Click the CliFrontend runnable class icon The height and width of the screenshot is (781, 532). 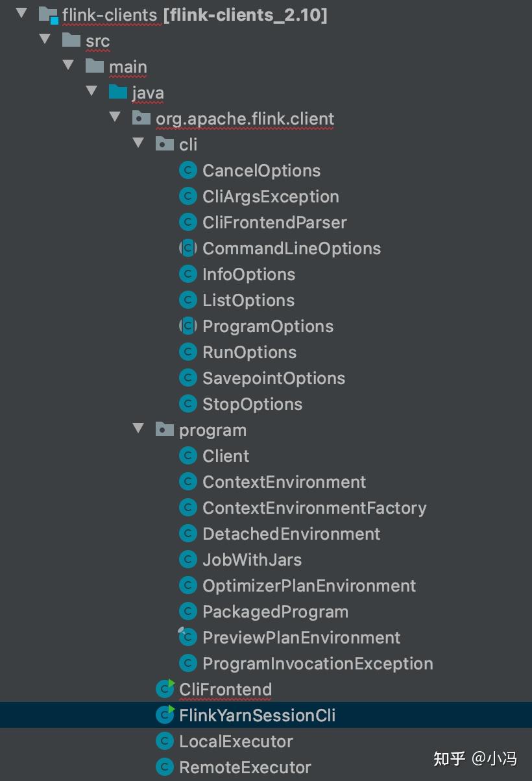click(165, 689)
